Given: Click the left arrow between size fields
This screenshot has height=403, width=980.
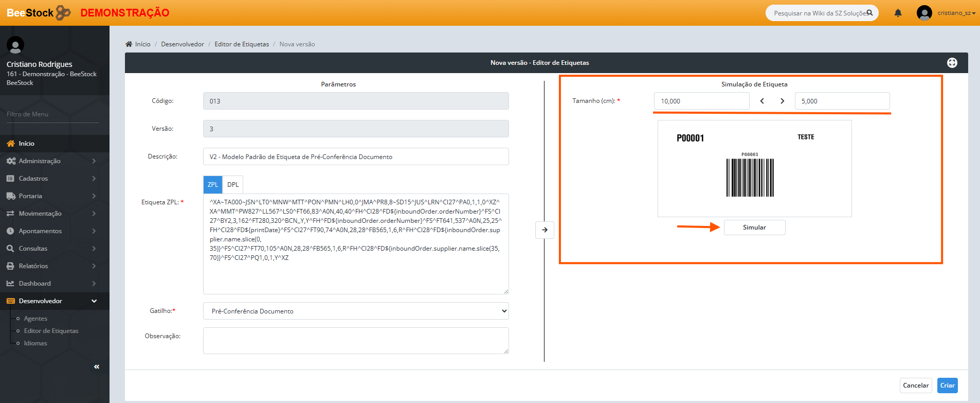Looking at the screenshot, I should tap(762, 101).
